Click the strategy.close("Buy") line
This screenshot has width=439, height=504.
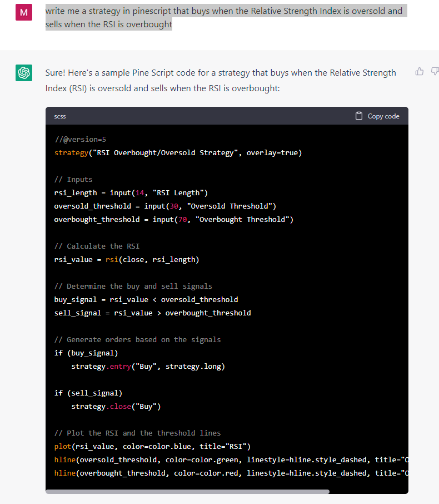116,406
